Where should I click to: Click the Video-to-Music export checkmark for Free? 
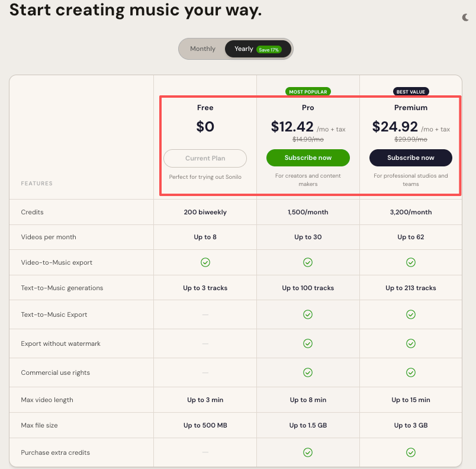pos(205,262)
